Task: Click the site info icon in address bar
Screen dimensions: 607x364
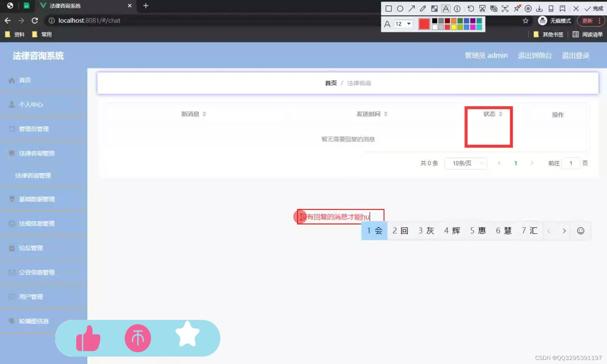Action: pyautogui.click(x=52, y=21)
